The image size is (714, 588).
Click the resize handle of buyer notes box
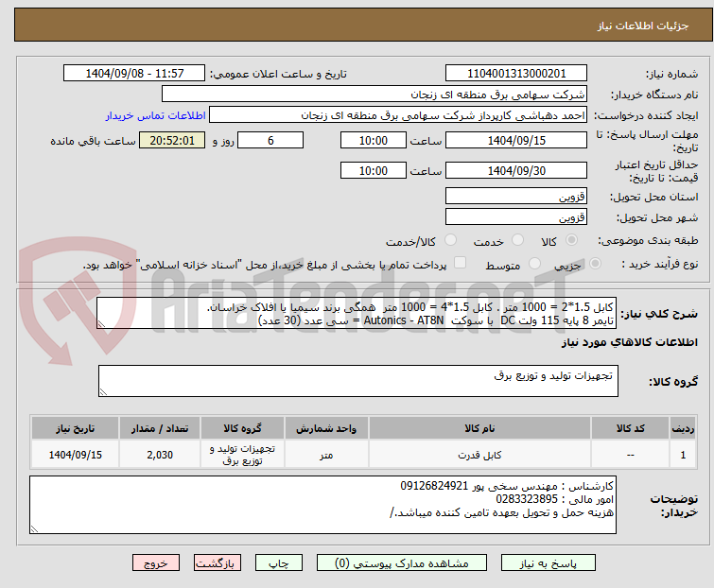(34, 528)
